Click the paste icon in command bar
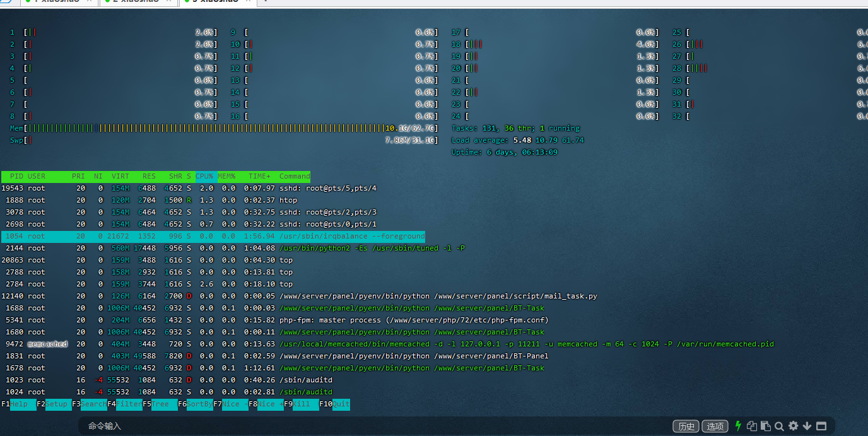 pos(766,426)
